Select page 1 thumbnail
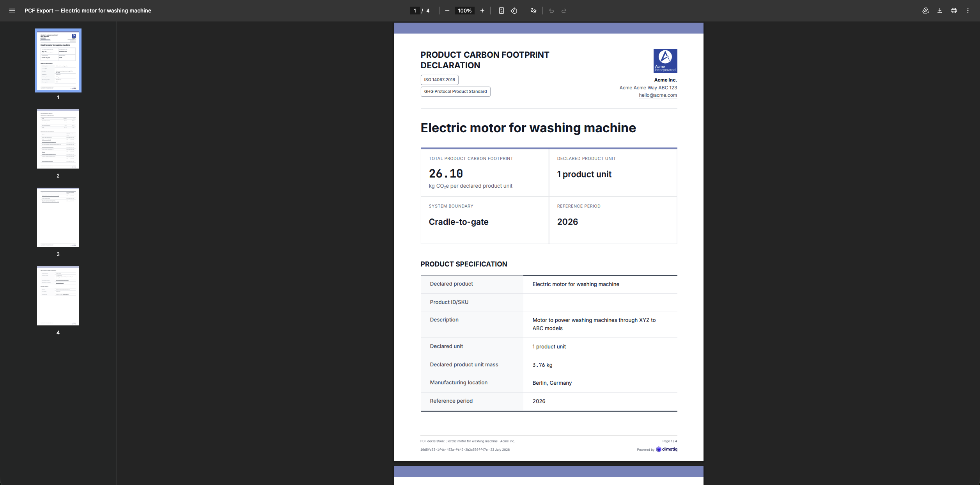 (58, 60)
